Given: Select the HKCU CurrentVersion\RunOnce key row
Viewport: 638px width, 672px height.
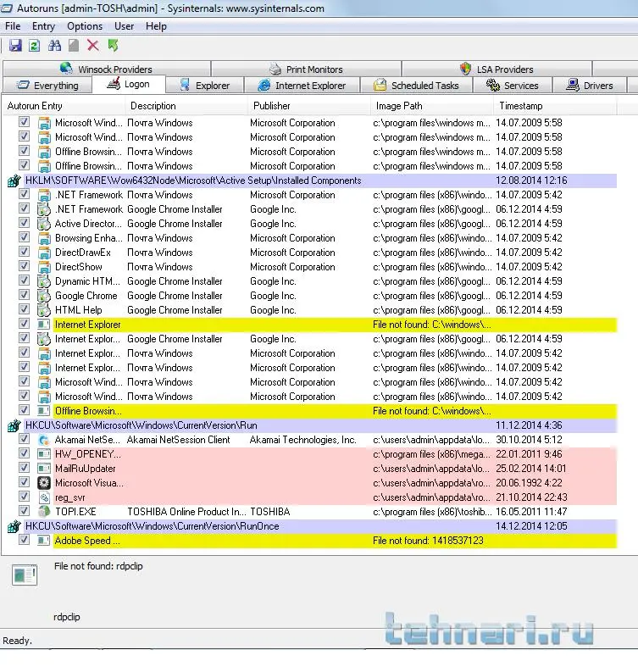Looking at the screenshot, I should point(312,526).
